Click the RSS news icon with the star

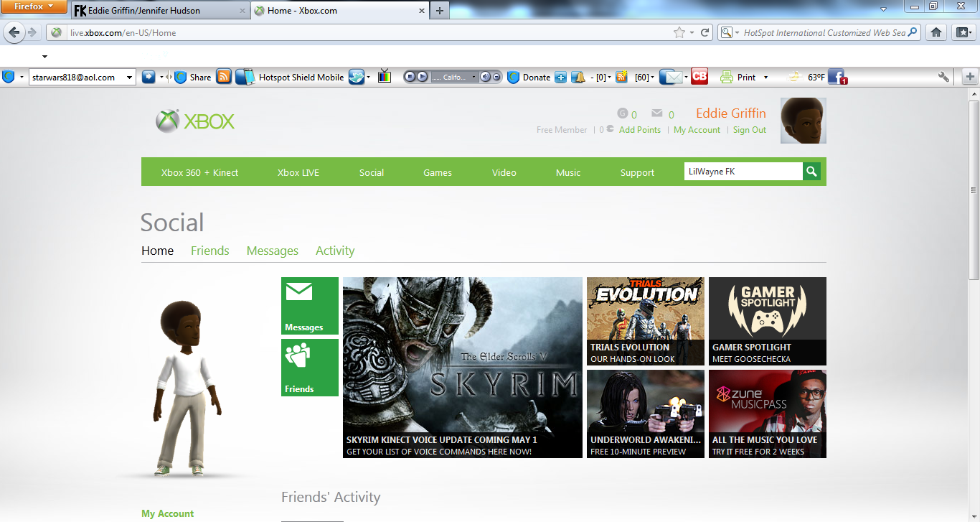[x=622, y=77]
